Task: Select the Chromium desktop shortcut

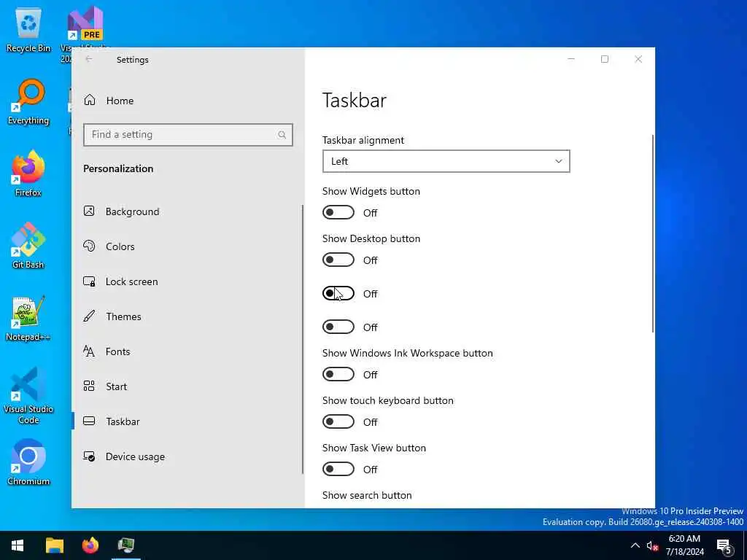Action: point(28,462)
